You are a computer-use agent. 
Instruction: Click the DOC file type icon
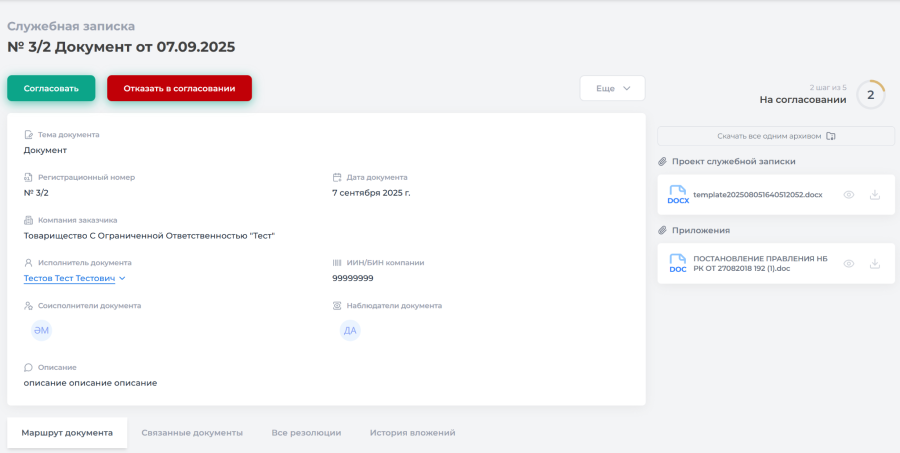coord(678,264)
